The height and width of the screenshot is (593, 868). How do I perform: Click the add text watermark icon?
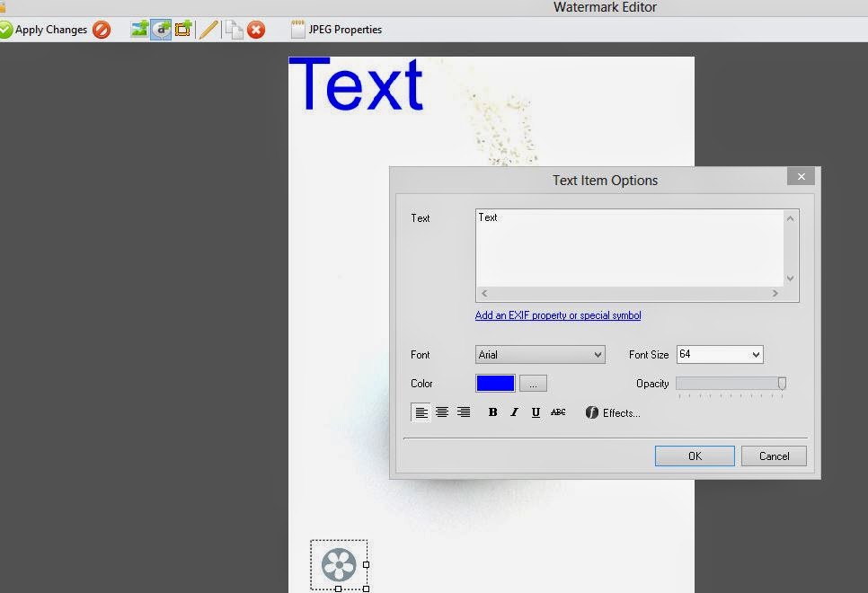point(161,30)
